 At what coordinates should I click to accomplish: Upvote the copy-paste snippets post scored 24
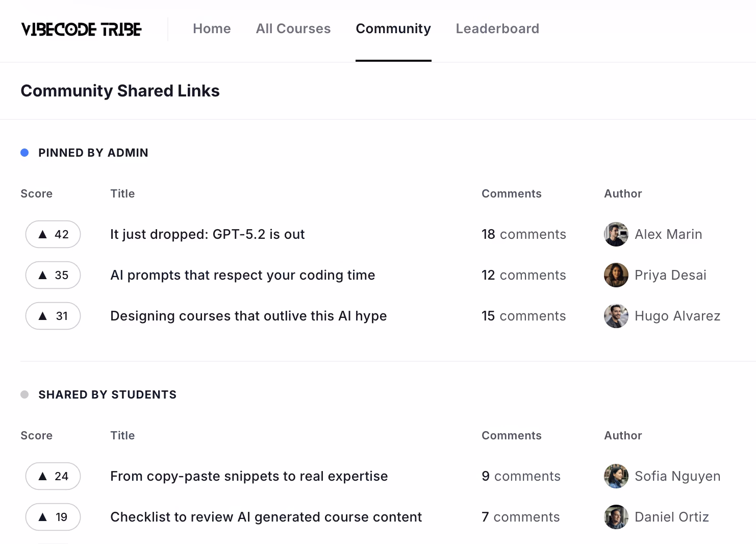pyautogui.click(x=53, y=476)
